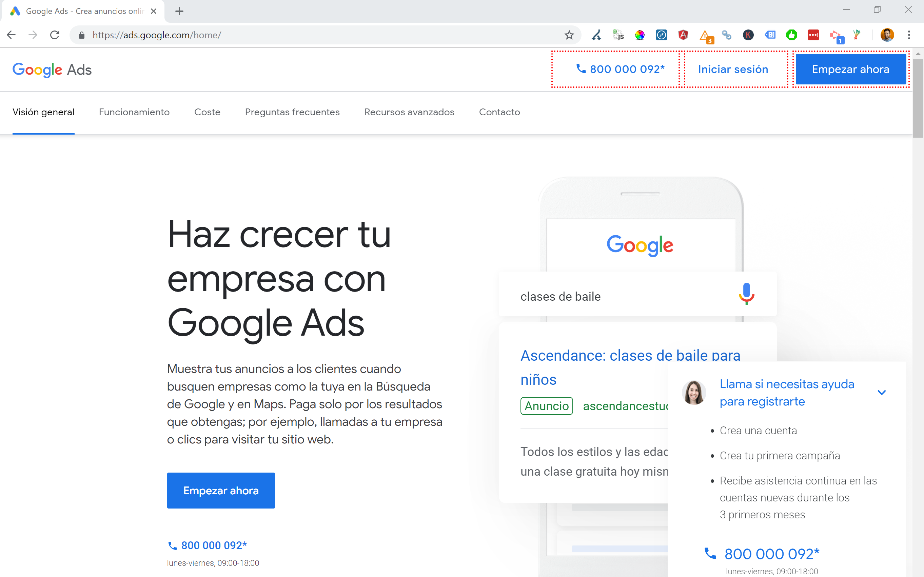Click the Google logo in the phone mockup
This screenshot has height=577, width=924.
tap(640, 245)
